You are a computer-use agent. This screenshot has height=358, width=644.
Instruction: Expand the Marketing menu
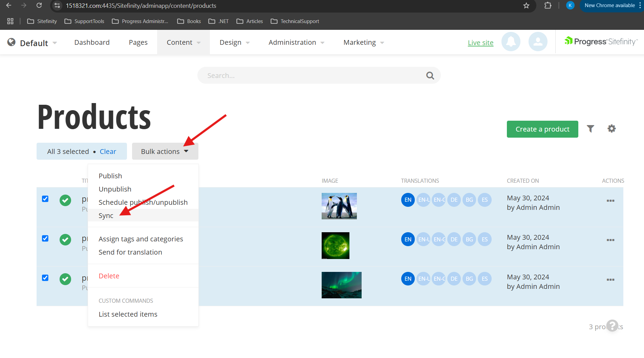pyautogui.click(x=364, y=42)
